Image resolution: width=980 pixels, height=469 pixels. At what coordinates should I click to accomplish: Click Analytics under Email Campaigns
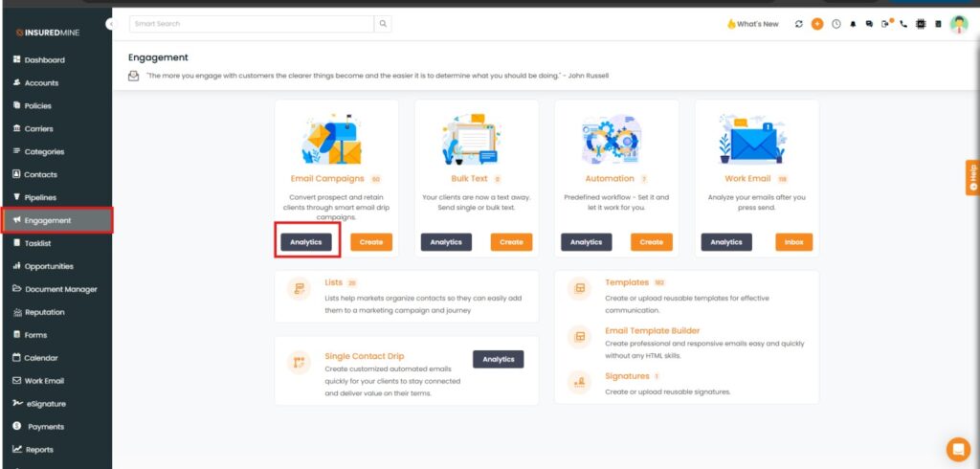click(306, 242)
